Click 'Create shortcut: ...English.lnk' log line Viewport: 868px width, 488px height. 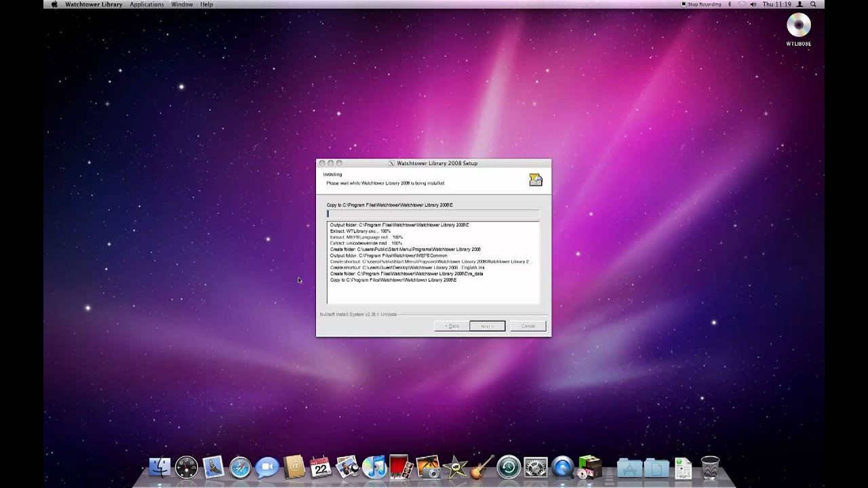[x=408, y=268]
